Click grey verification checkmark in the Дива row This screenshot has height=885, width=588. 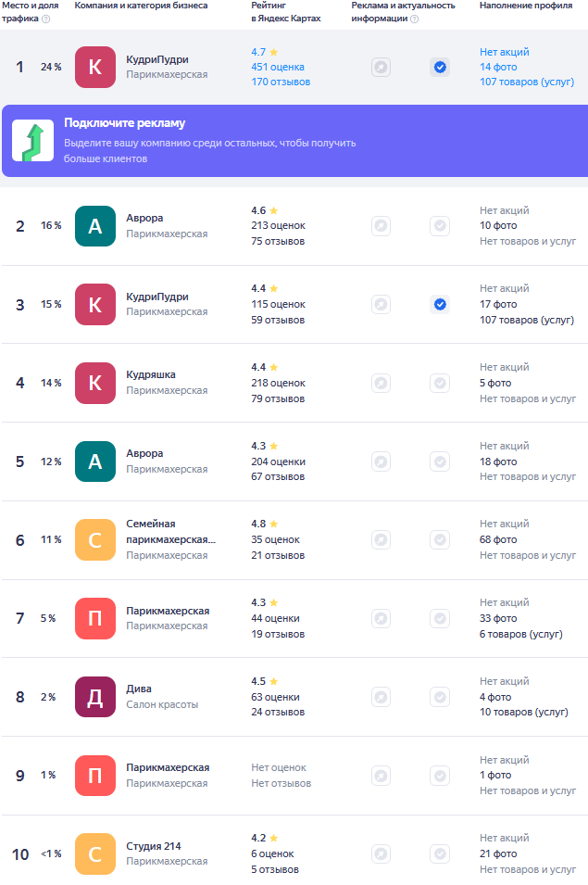(x=440, y=697)
